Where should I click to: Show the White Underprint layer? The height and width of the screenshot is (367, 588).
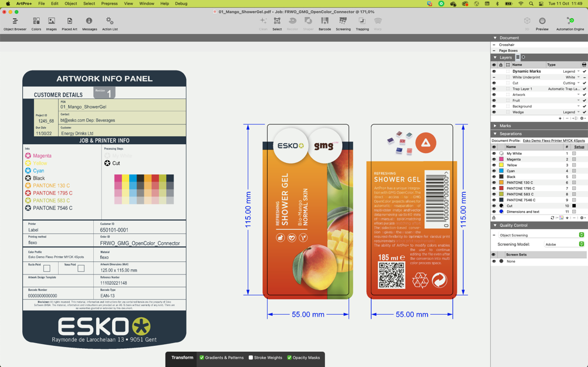[494, 77]
